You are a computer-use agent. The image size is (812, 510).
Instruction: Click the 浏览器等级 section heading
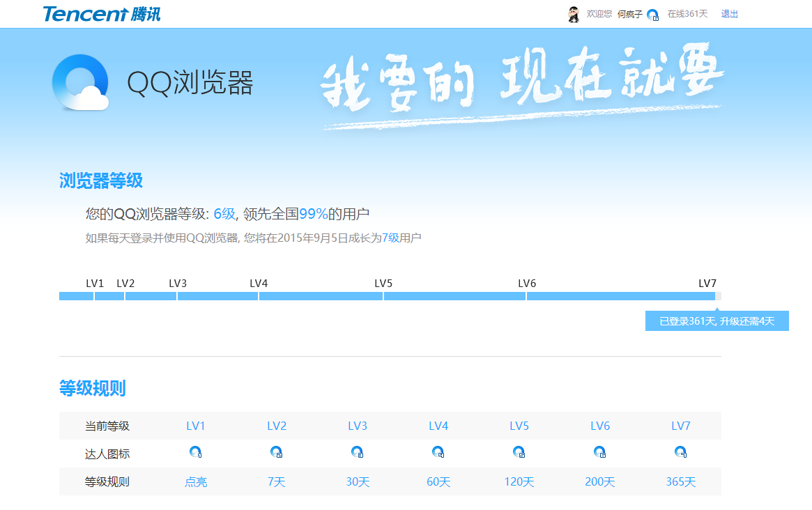click(x=101, y=180)
